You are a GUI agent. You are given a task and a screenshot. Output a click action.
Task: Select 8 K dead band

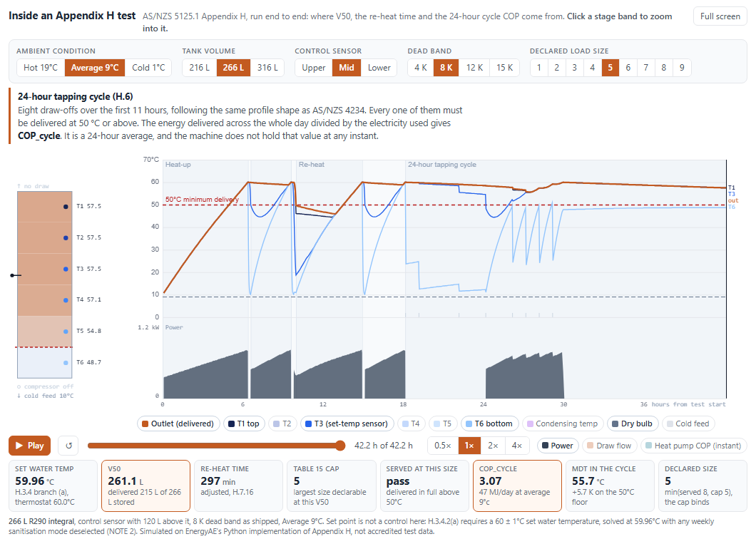click(x=446, y=68)
